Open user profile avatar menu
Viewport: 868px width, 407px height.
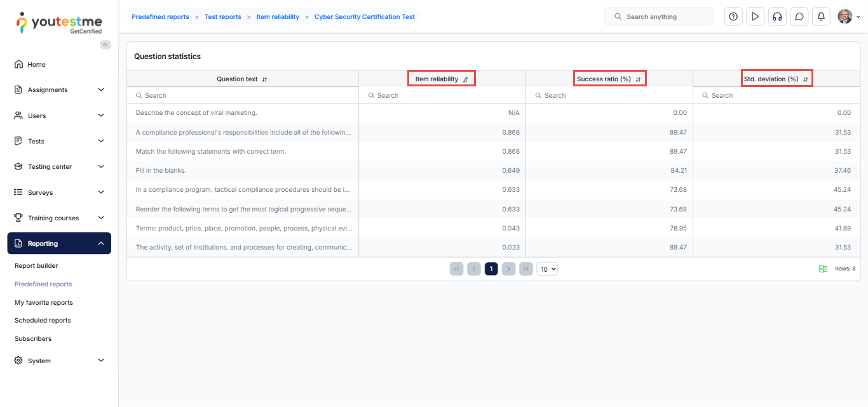pos(848,17)
